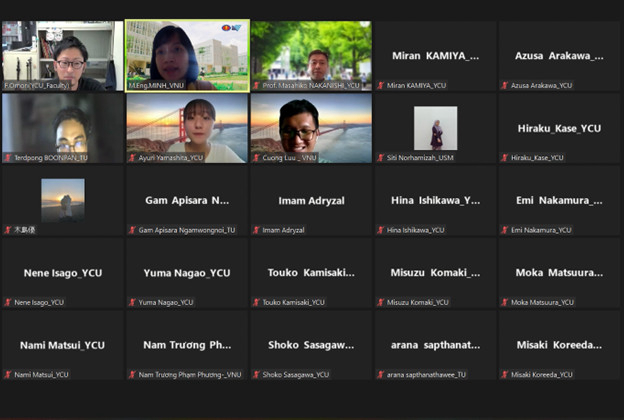Click muted mic icon beside Prof. Masahiko NAKANISHI_YCU
The width and height of the screenshot is (624, 420).
coord(256,86)
